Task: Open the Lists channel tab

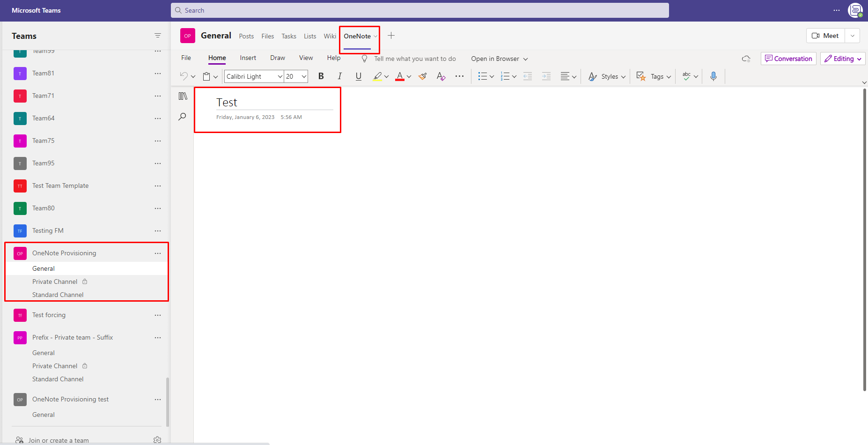Action: click(310, 36)
